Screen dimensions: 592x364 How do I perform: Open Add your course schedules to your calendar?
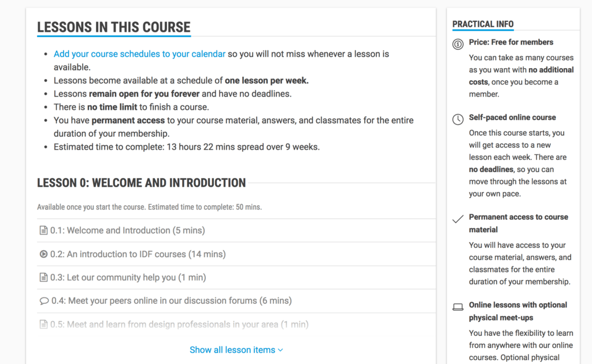pos(139,54)
